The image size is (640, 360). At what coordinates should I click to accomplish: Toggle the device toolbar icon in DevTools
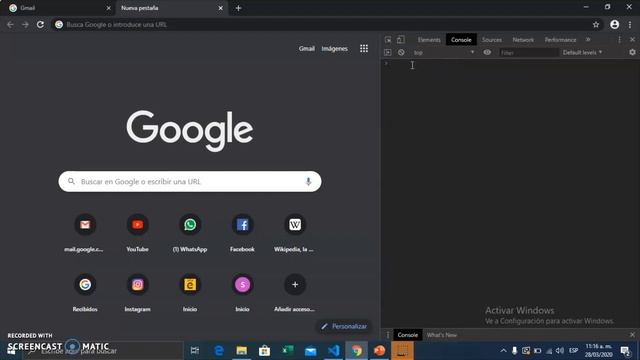[401, 40]
